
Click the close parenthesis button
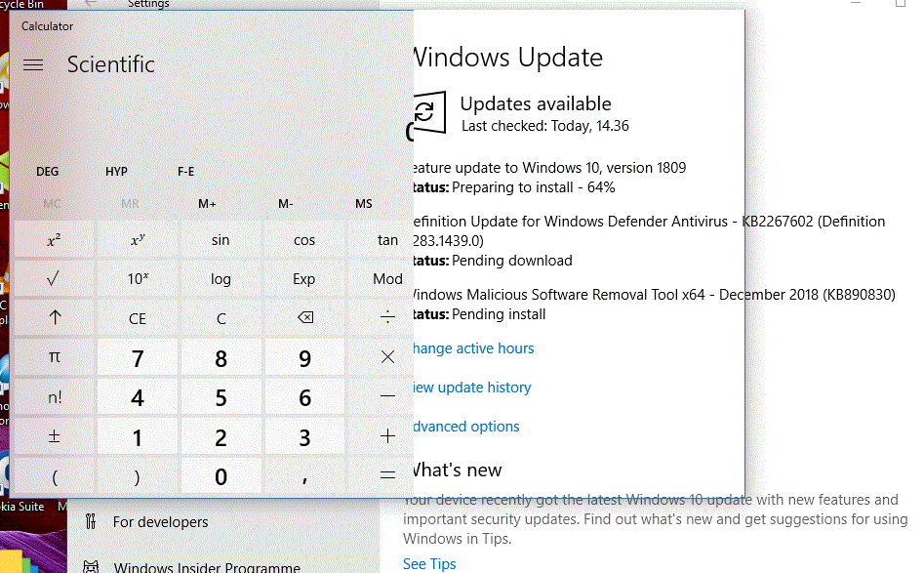138,475
